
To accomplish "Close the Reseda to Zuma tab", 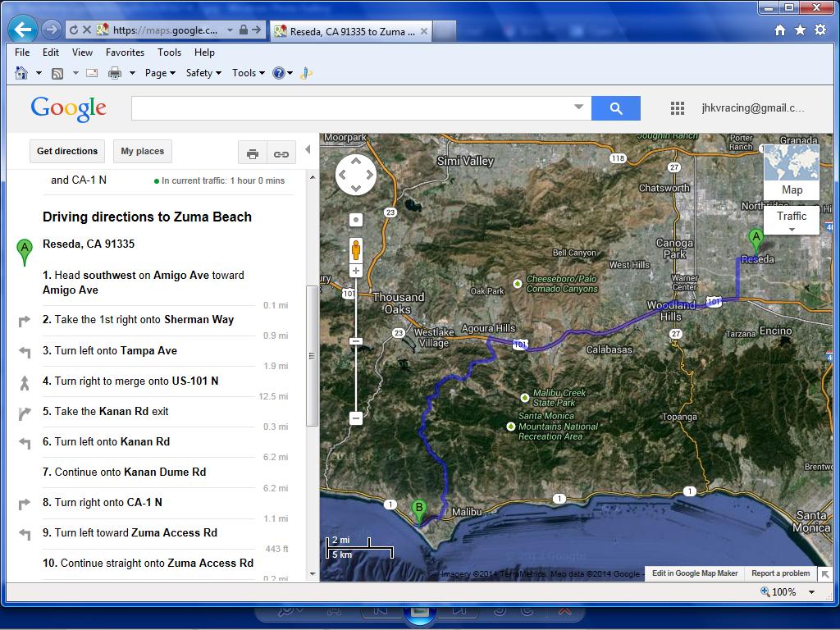I will [x=424, y=31].
